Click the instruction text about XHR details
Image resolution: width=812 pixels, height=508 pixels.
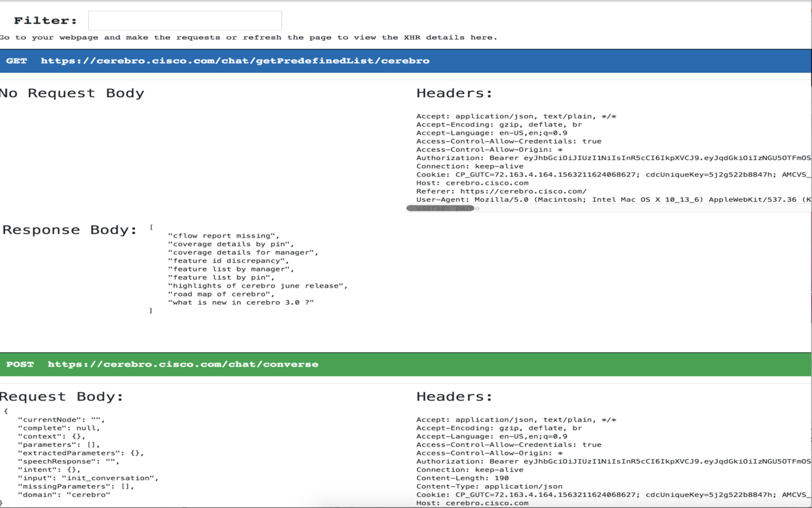point(249,37)
